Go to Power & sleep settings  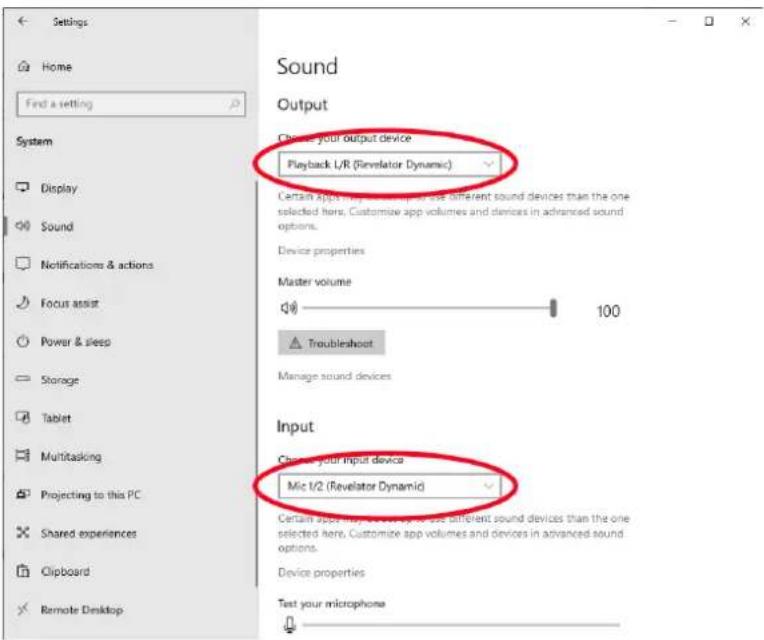76,342
